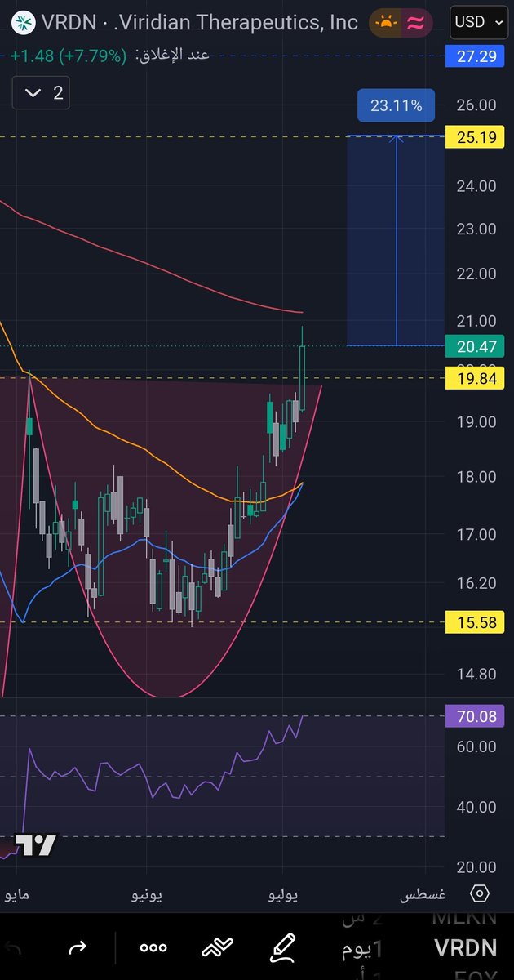Image resolution: width=514 pixels, height=980 pixels.
Task: Tap the 16.20 price scale tick
Action: (476, 582)
